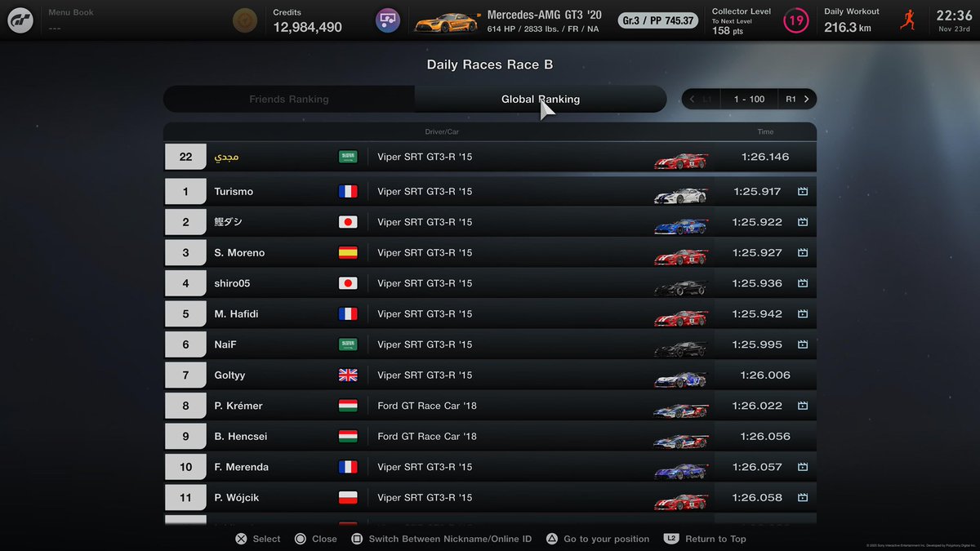Click Saudi flag next to NaiF

point(348,344)
